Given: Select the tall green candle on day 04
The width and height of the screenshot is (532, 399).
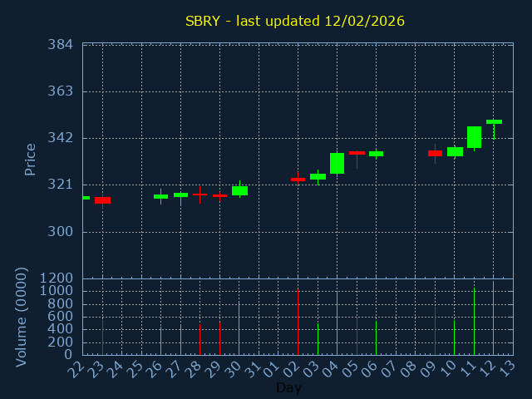Looking at the screenshot, I should point(337,163).
